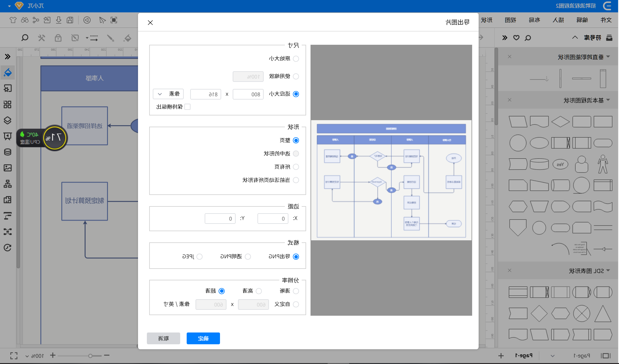Select the 原始大小 size option

coord(296,59)
